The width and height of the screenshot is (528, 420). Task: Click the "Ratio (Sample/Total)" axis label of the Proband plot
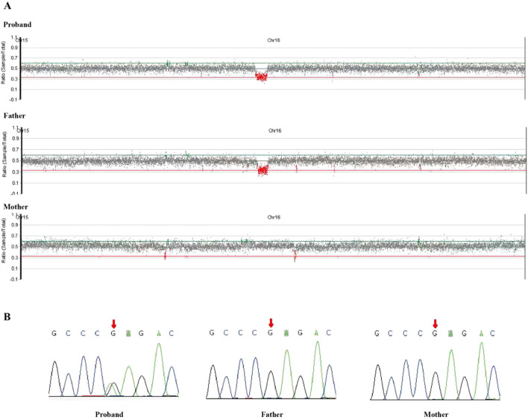coord(4,63)
